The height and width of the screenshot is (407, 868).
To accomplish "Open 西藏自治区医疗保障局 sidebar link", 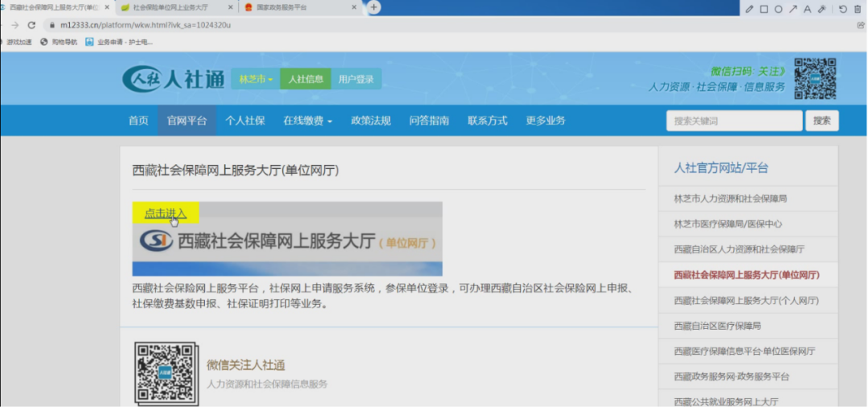I will click(718, 326).
